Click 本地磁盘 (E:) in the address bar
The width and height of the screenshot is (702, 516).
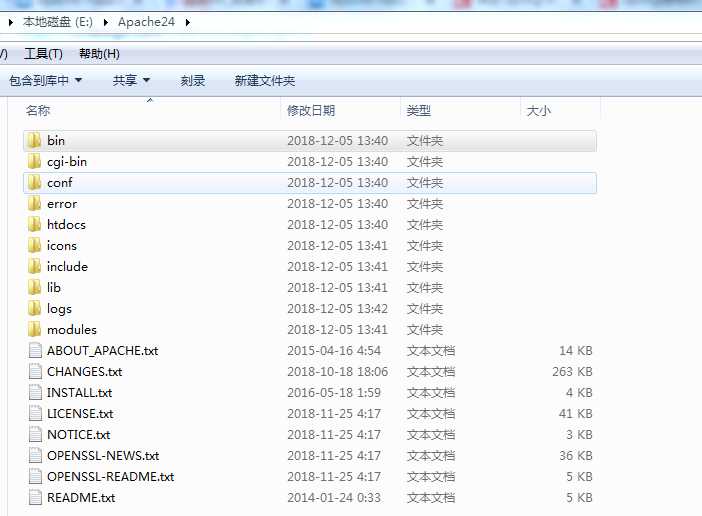(x=58, y=22)
